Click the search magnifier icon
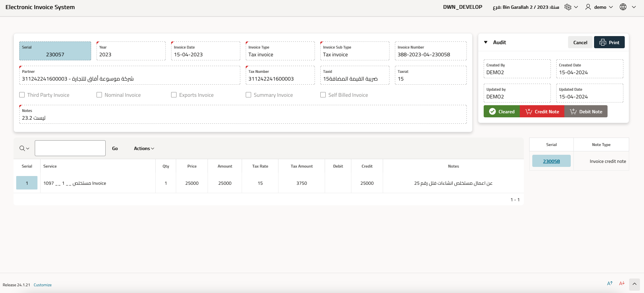This screenshot has height=293, width=644. tap(22, 148)
